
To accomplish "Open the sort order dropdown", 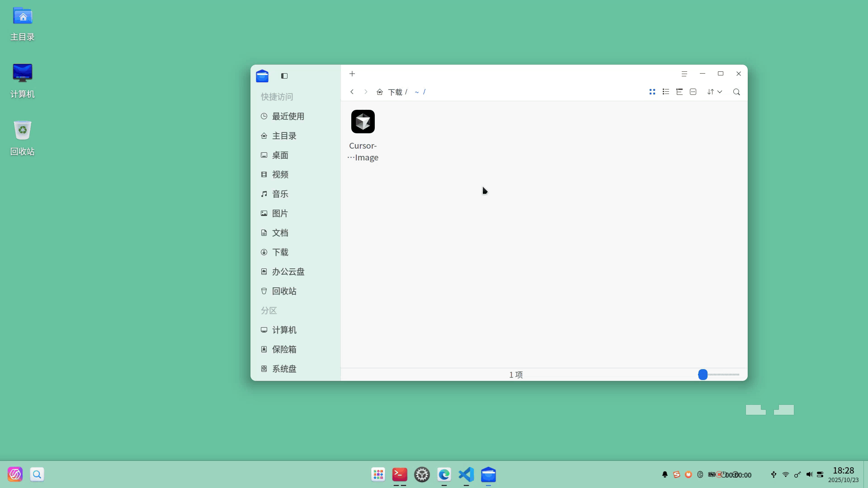I will (715, 92).
